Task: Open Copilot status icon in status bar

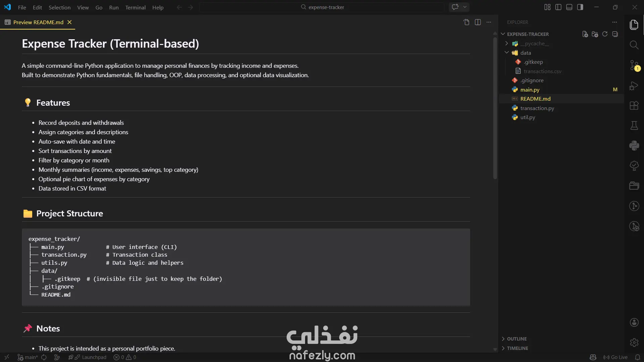Action: [x=593, y=357]
